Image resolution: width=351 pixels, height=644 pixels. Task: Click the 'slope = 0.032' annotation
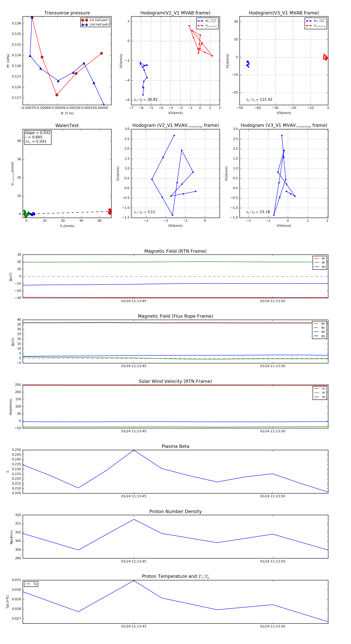point(37,133)
